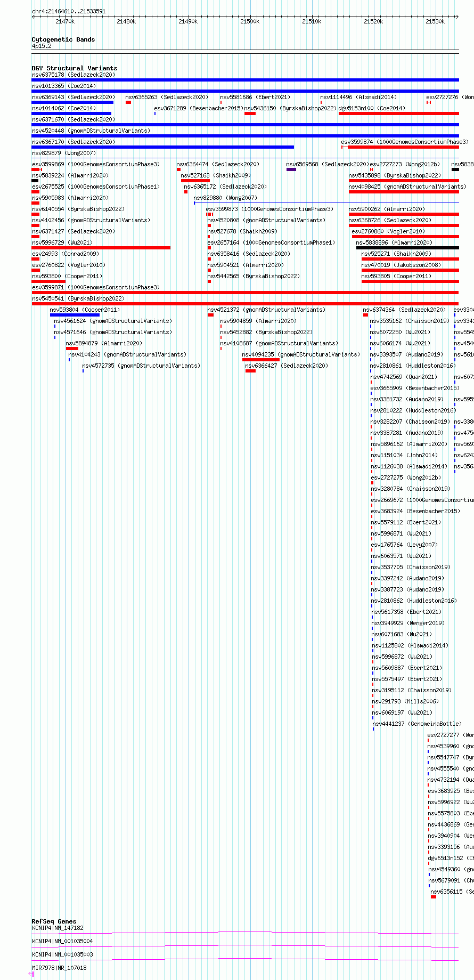Select nsv829879 (Wong2007) label

pyautogui.click(x=63, y=153)
